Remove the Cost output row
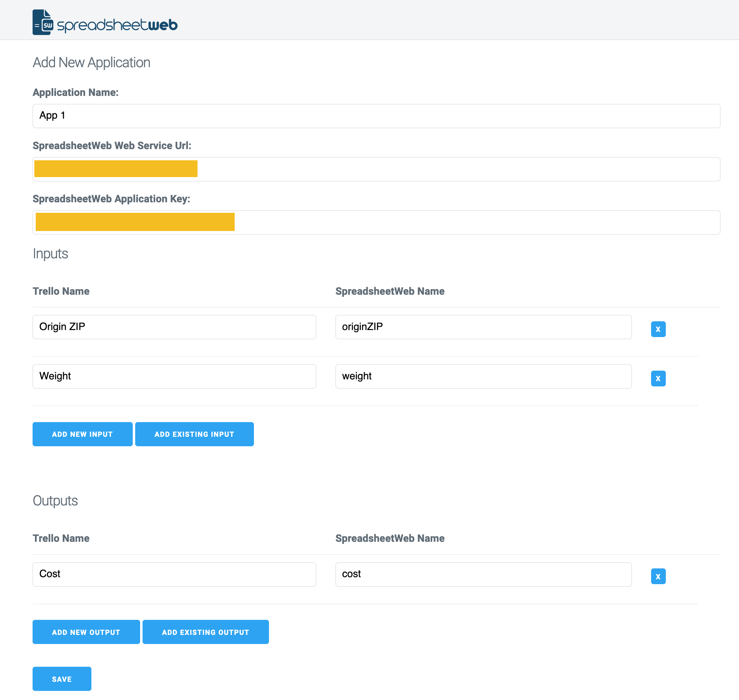Screen dimensions: 739x700 click(x=658, y=576)
